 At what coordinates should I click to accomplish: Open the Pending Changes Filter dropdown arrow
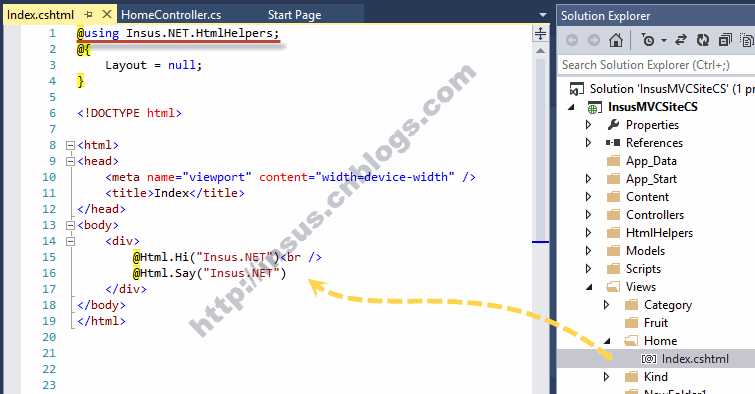(x=664, y=40)
